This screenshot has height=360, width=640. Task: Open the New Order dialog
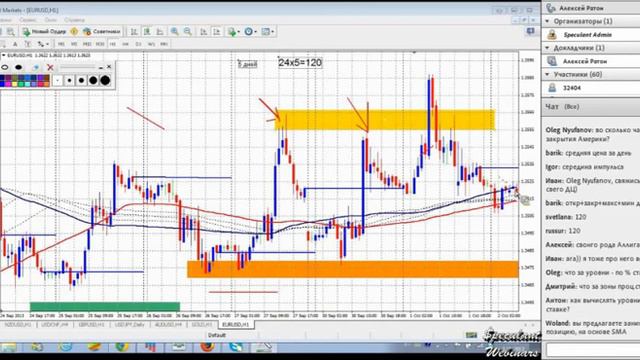coord(44,31)
